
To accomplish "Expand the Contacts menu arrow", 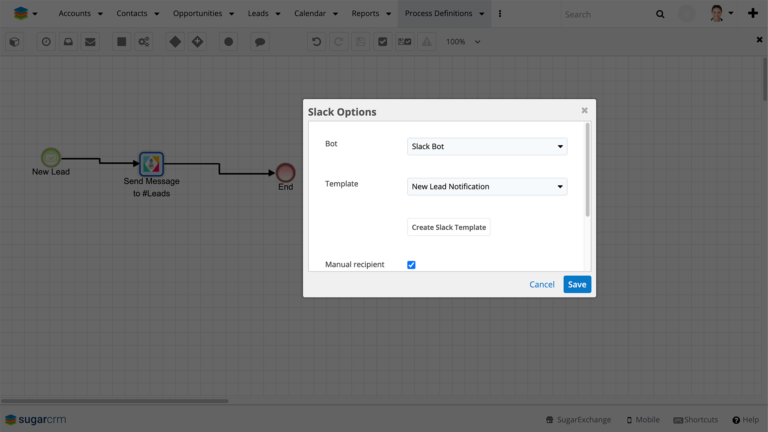I will point(157,14).
